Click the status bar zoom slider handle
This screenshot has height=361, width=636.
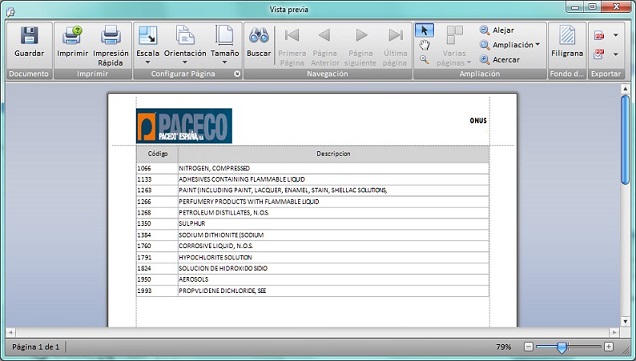coord(562,347)
